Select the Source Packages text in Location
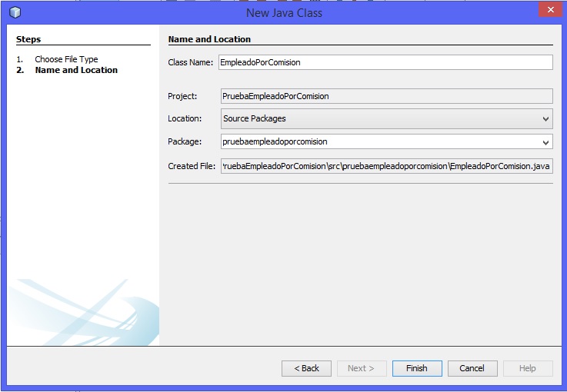This screenshot has width=567, height=392. (254, 119)
